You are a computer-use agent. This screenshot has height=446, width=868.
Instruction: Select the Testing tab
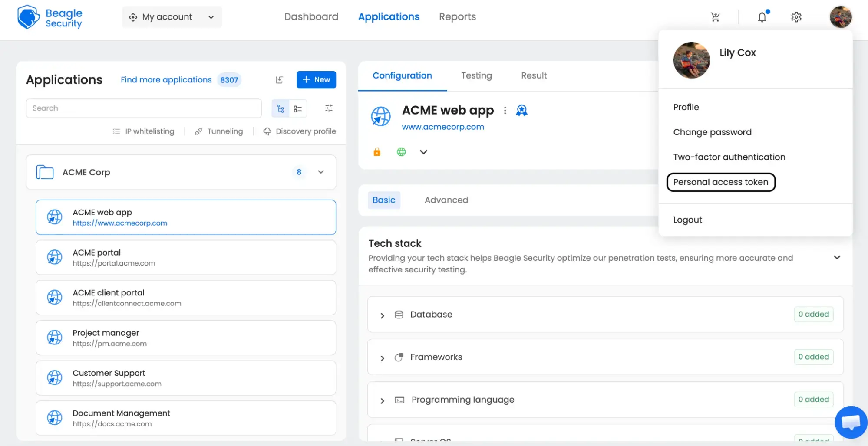(x=476, y=75)
